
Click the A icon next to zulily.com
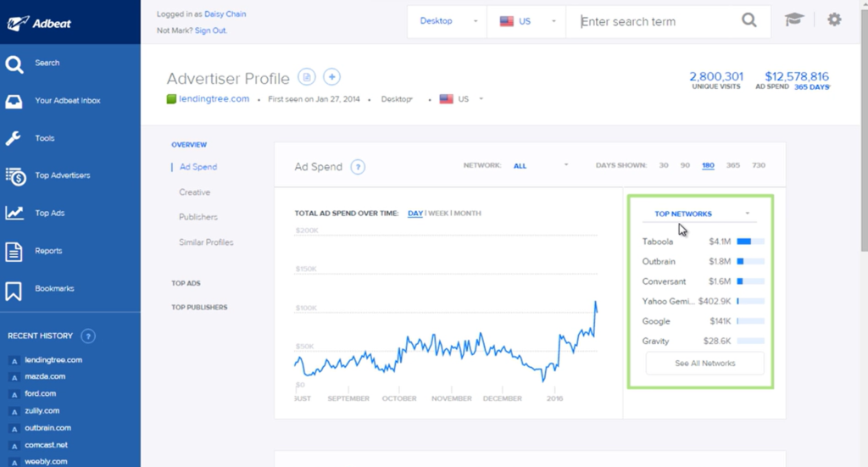(x=14, y=412)
